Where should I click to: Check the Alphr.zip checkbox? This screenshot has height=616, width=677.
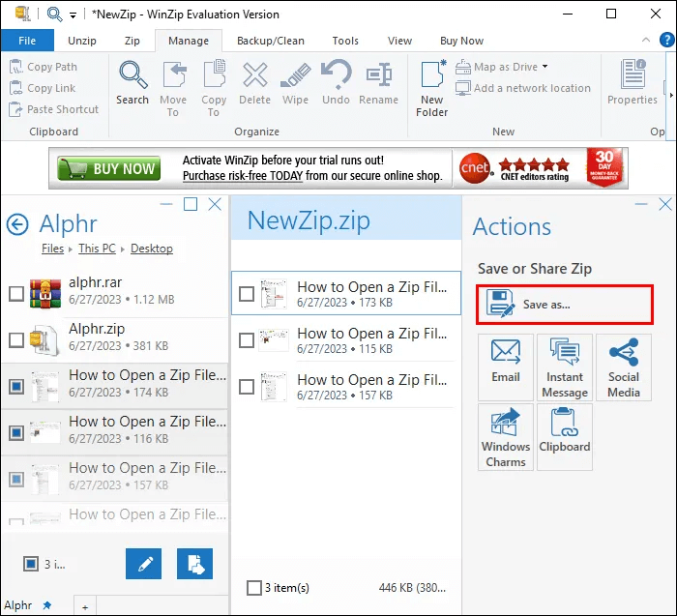click(x=16, y=339)
